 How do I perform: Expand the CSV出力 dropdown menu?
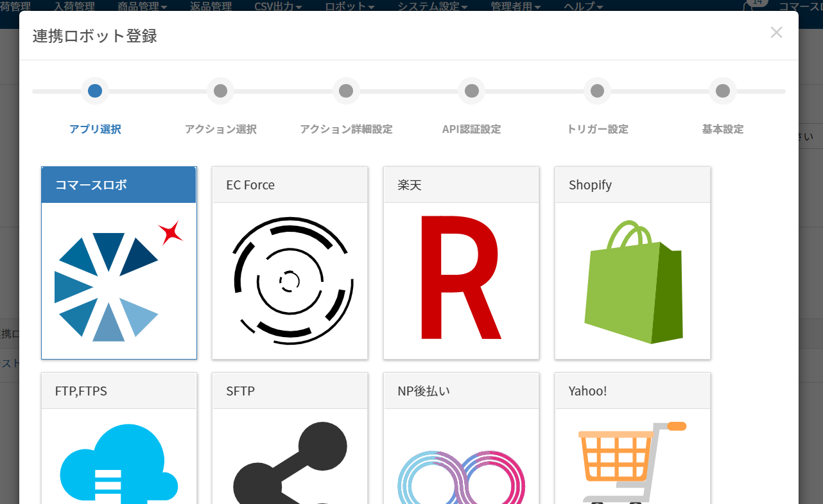coord(279,6)
